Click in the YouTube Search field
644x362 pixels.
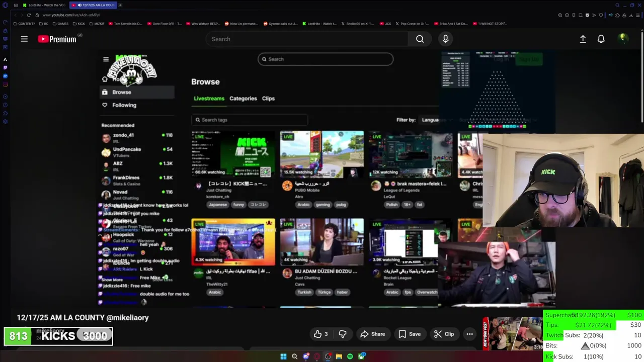click(307, 39)
